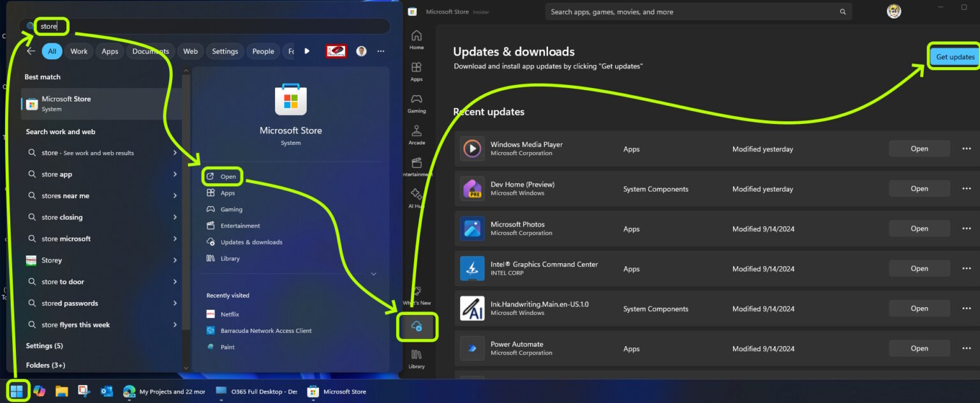Select the search magnifier in the Store
Screen dimensions: 980x403
(x=843, y=11)
